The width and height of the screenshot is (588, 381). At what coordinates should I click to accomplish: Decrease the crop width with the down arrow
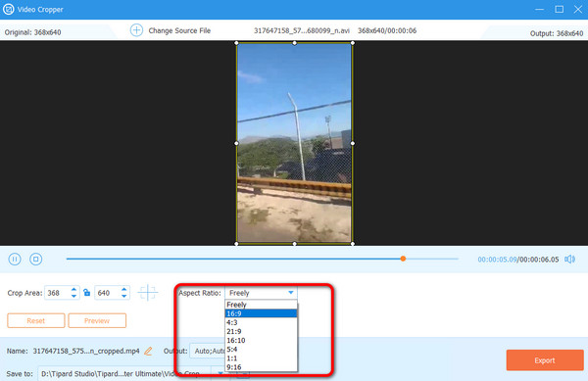coord(73,296)
